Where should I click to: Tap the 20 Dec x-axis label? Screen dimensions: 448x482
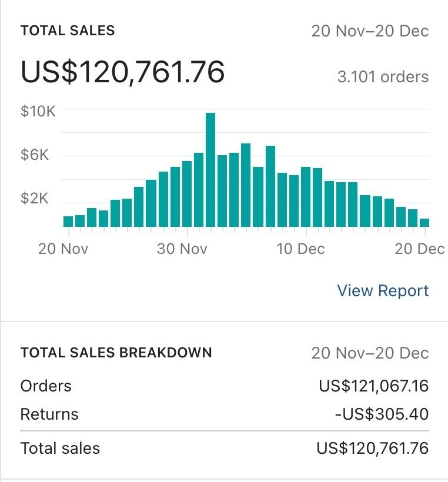tap(420, 249)
